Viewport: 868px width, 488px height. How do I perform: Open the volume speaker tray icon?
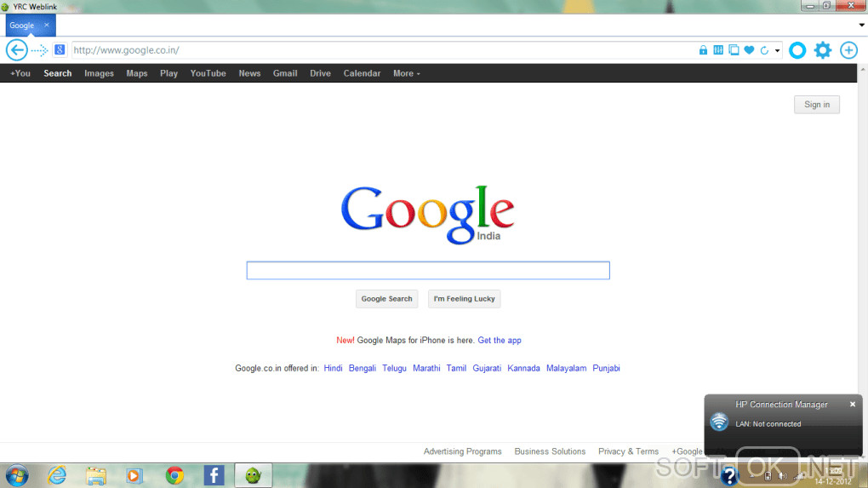(782, 476)
